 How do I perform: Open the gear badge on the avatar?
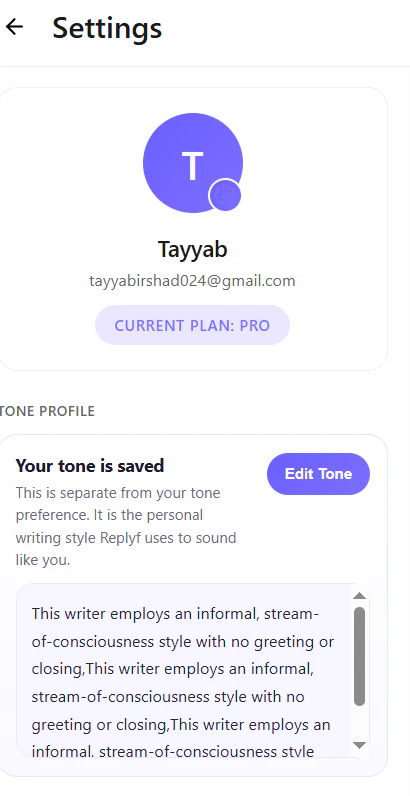point(225,195)
